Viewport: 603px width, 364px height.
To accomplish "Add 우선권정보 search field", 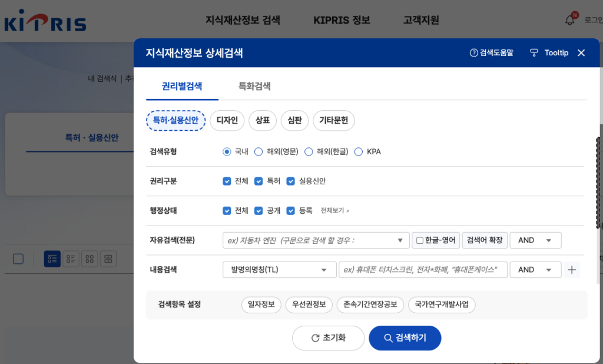I will pyautogui.click(x=309, y=305).
